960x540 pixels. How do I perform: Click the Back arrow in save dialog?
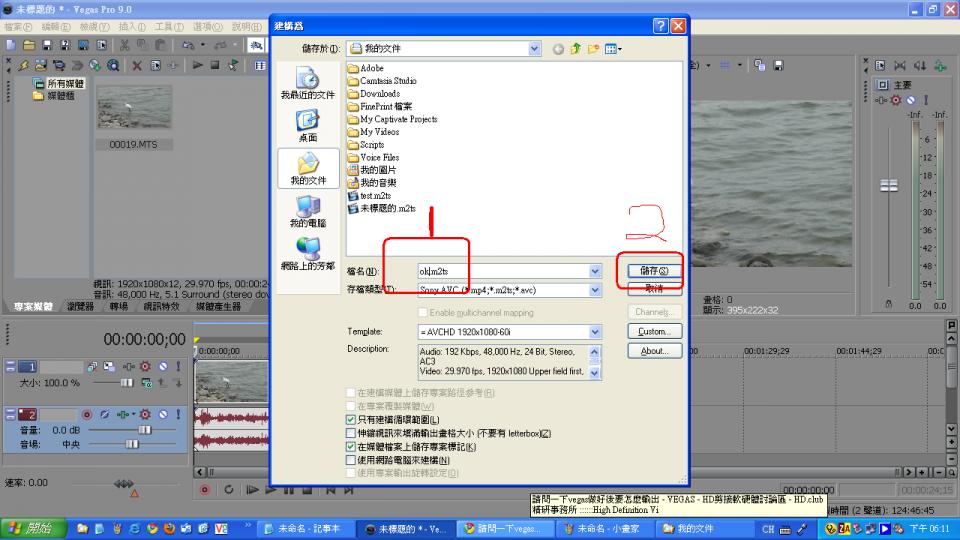[558, 49]
